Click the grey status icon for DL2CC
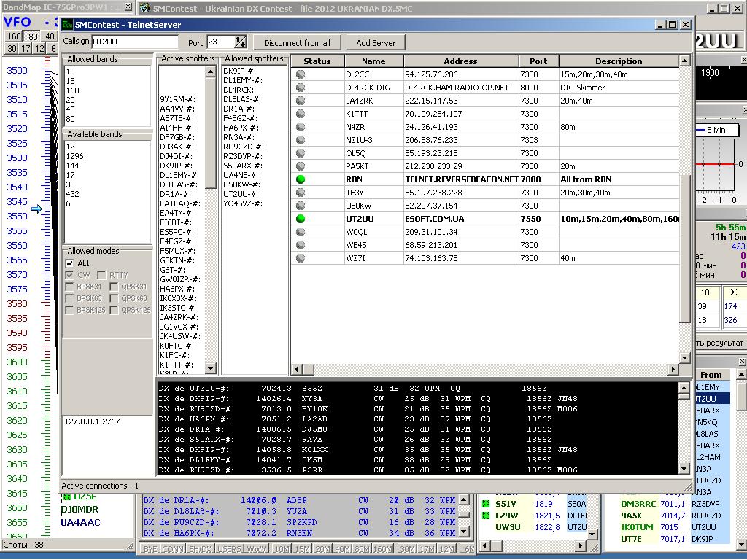Image resolution: width=747 pixels, height=560 pixels. (x=301, y=74)
